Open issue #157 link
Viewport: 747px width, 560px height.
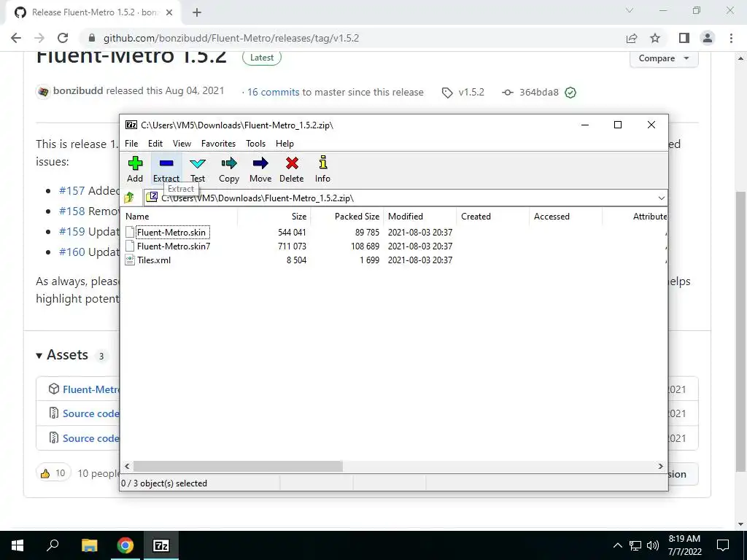tap(71, 190)
